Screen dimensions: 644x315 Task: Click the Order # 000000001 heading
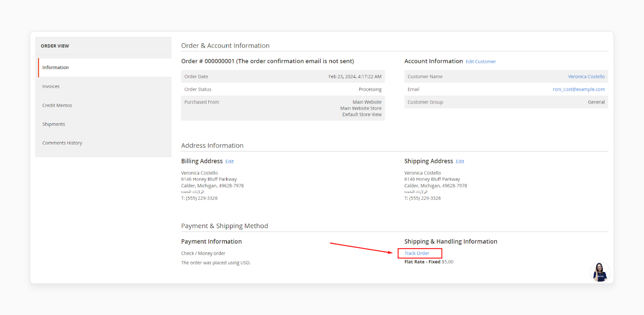click(267, 61)
